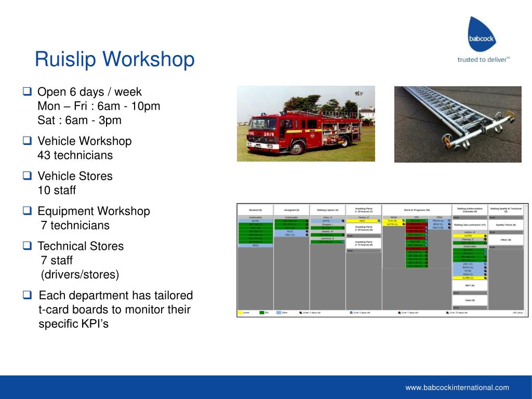
Task: Click the yellow Aerial legend swatch
Action: 240,312
